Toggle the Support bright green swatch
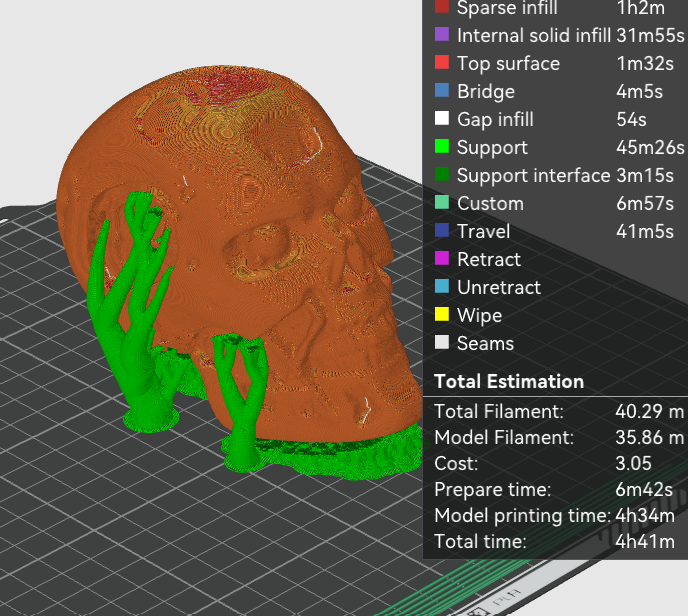Viewport: 688px width, 616px height. 442,146
